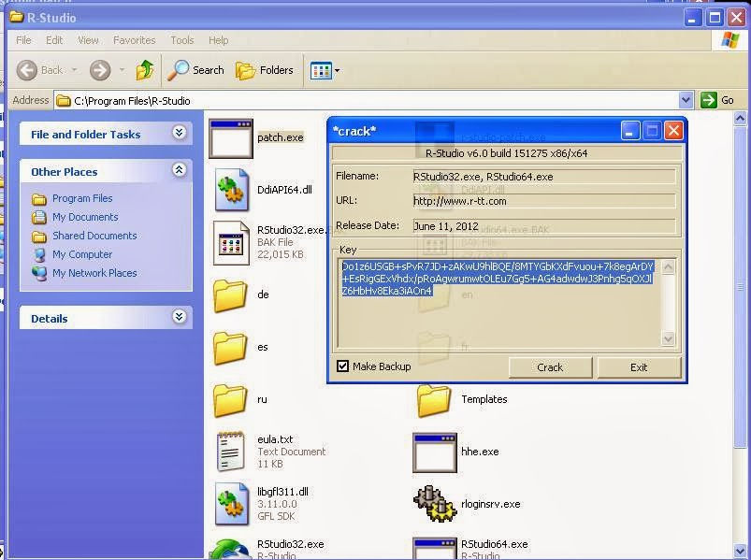Open My Computer link
751x560 pixels.
(82, 254)
